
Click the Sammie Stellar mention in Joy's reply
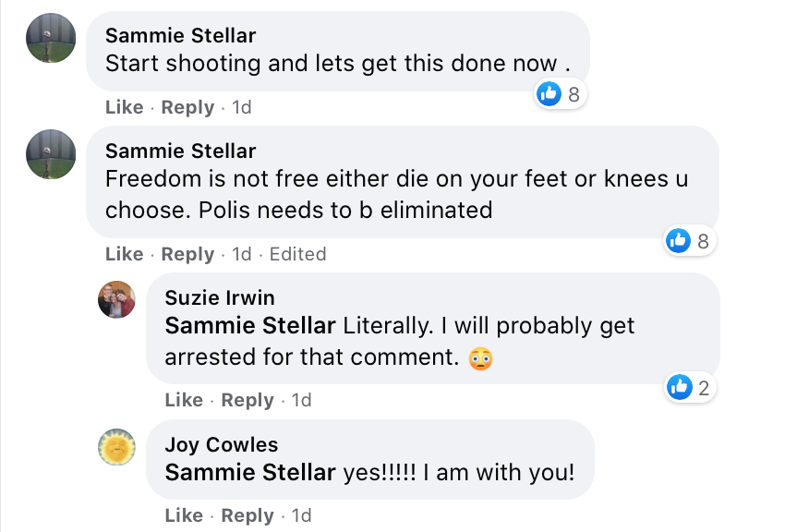[250, 474]
